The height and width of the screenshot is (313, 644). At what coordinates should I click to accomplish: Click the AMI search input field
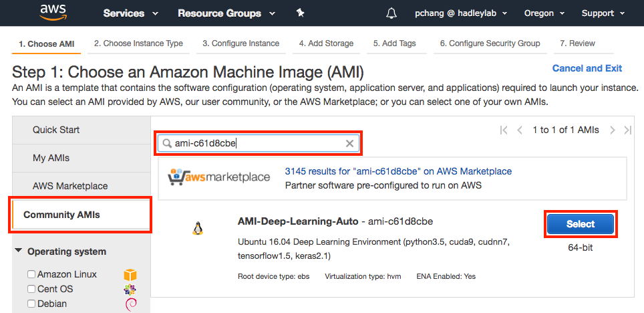pos(258,143)
